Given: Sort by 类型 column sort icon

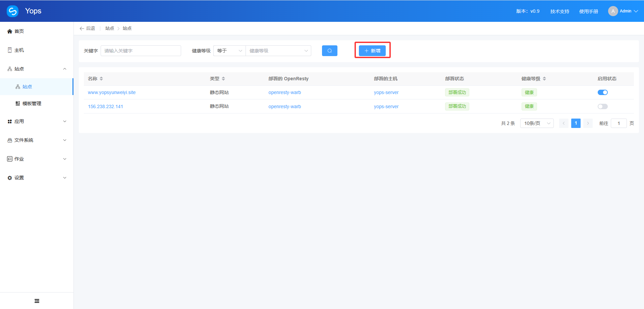Looking at the screenshot, I should [223, 79].
